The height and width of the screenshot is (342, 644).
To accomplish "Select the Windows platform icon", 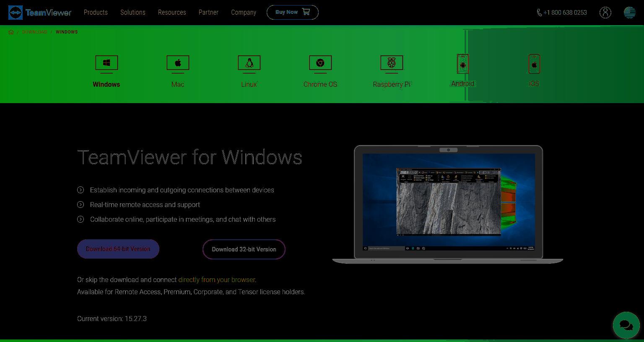I will click(x=106, y=64).
